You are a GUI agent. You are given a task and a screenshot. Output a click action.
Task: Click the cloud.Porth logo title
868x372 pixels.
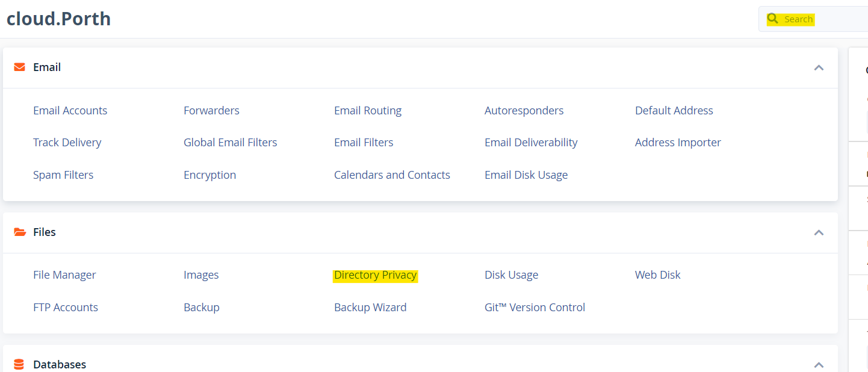58,19
